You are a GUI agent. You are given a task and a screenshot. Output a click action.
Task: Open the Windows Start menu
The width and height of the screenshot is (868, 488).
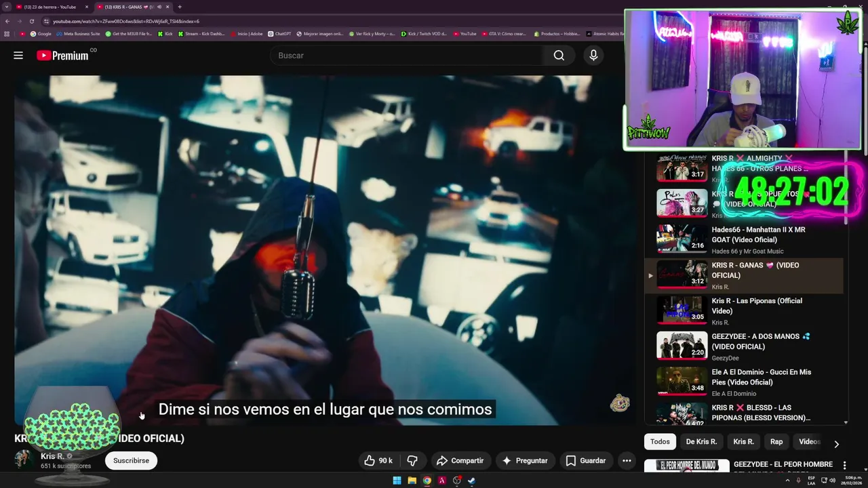(397, 481)
